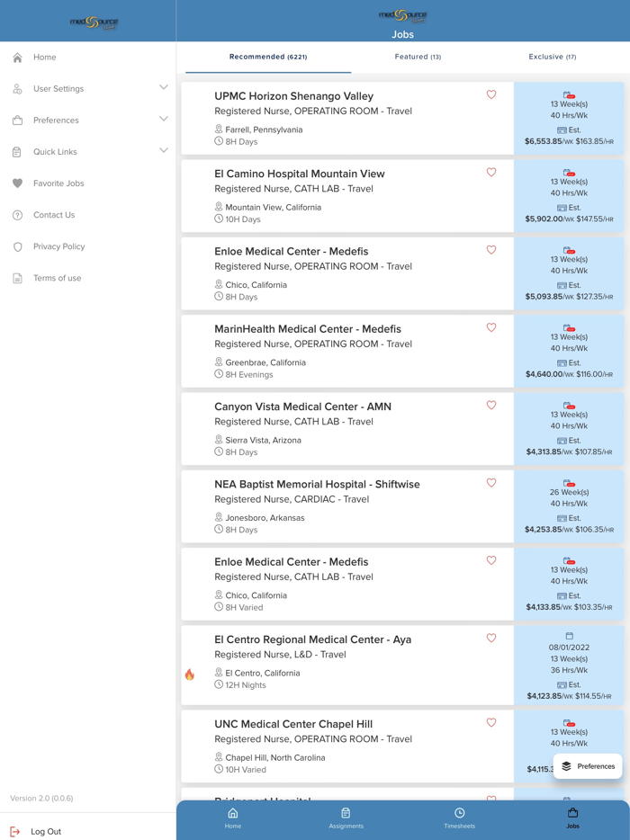Favorite the El Camino Hospital Mountain View job

pyautogui.click(x=491, y=172)
